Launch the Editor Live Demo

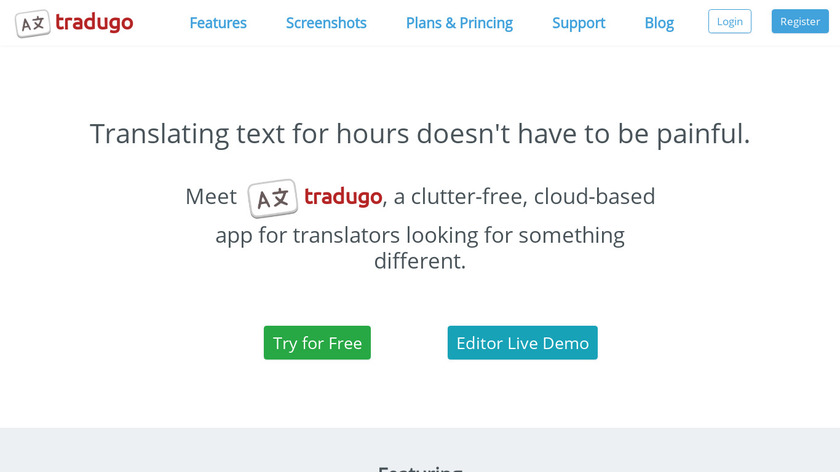522,343
